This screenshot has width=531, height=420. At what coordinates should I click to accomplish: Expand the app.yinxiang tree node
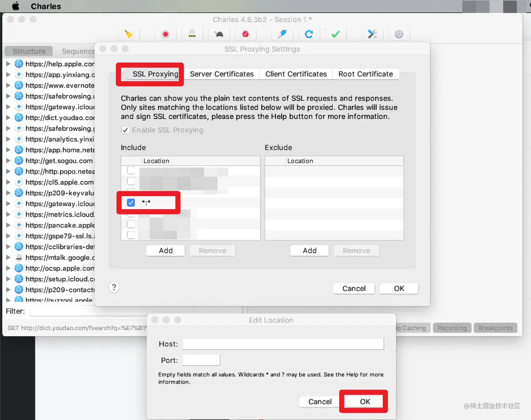tap(8, 74)
